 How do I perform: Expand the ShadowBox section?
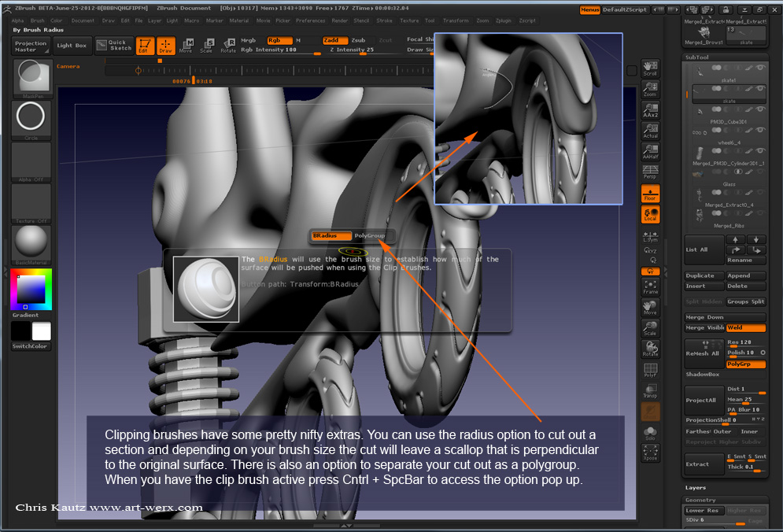pyautogui.click(x=703, y=374)
